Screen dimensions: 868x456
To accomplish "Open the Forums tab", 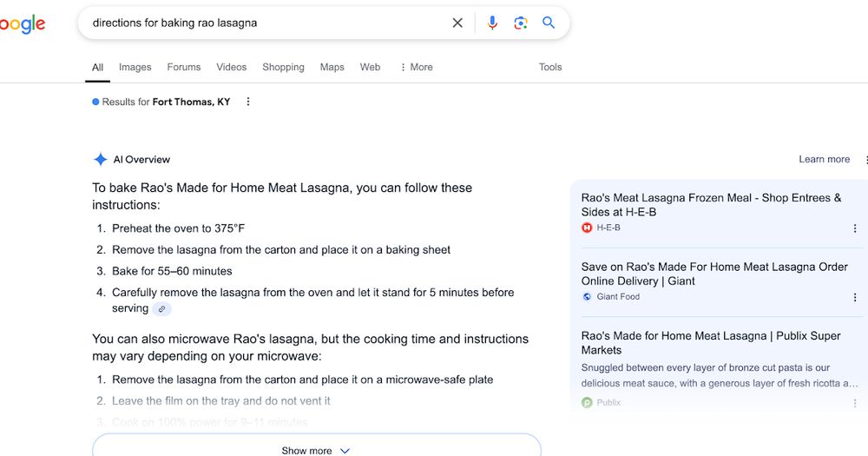I will [x=184, y=67].
